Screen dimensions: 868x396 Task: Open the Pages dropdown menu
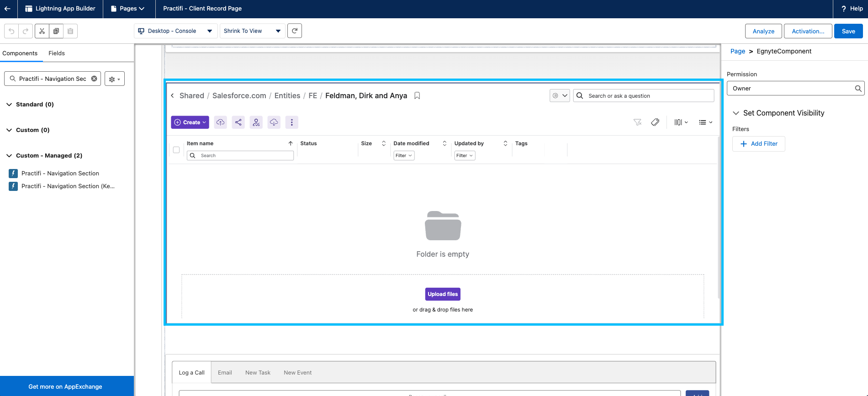128,9
